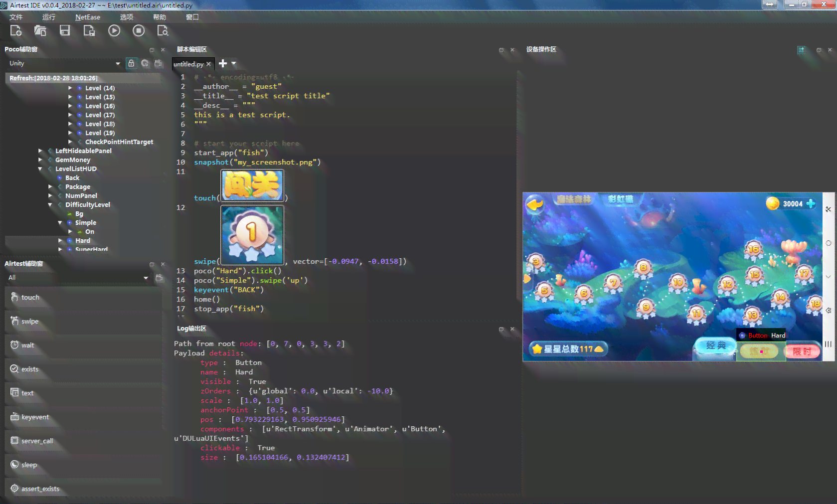This screenshot has width=837, height=504.
Task: Select the NumPanel tree item
Action: click(81, 196)
